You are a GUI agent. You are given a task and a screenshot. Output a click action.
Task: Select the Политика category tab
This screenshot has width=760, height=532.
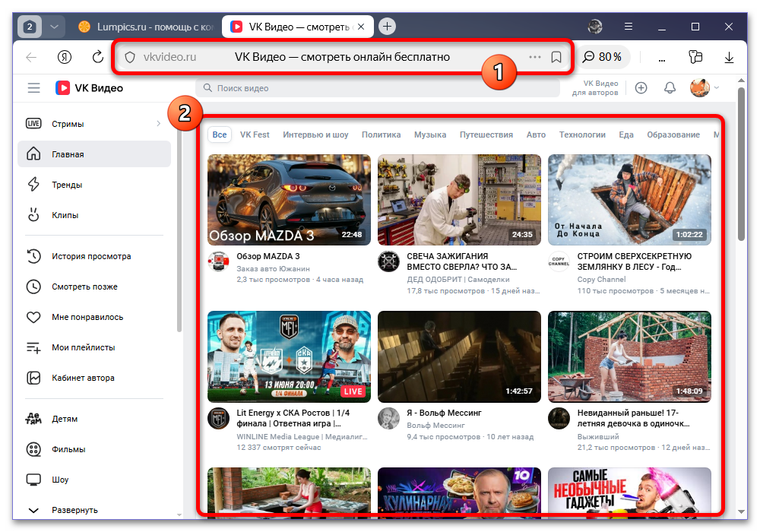(x=381, y=135)
